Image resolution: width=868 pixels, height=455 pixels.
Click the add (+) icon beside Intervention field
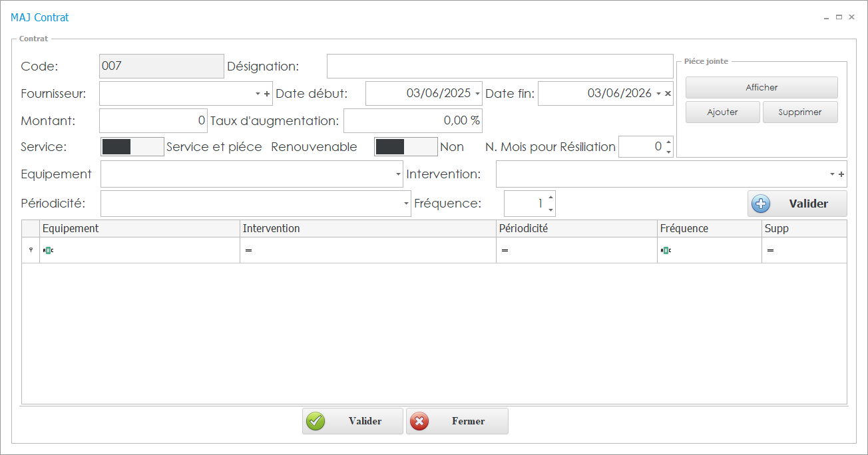(x=843, y=174)
